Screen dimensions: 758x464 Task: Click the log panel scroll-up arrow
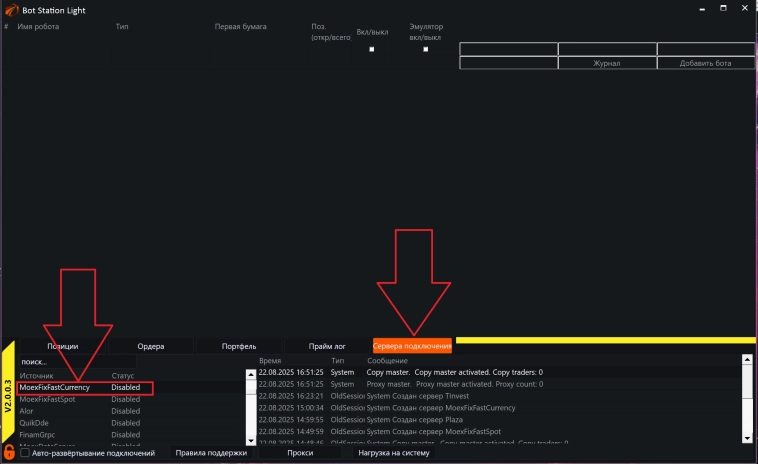[747, 359]
